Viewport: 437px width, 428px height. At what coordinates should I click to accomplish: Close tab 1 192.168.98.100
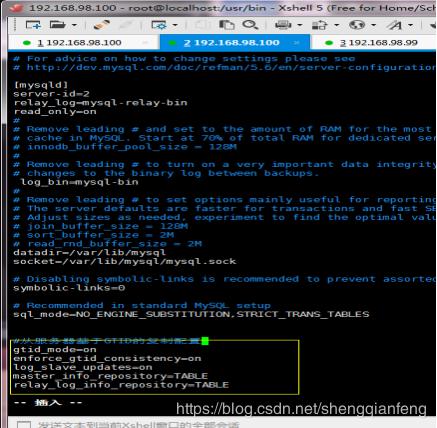pyautogui.click(x=145, y=43)
